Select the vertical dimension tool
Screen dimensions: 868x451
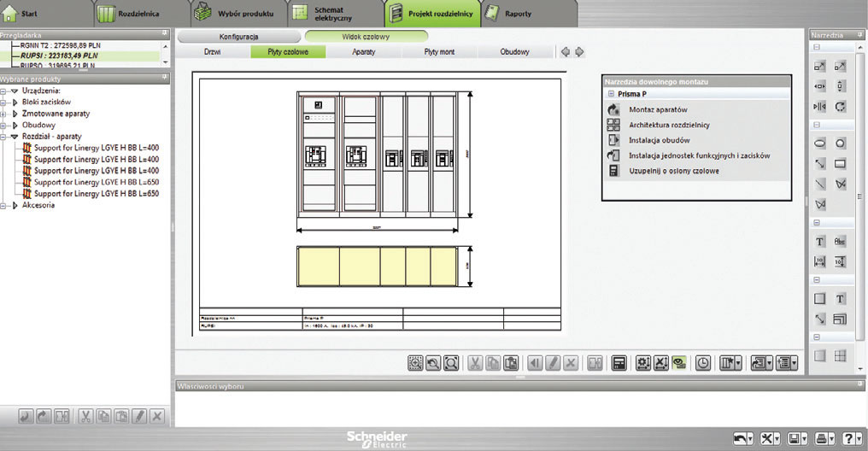[x=840, y=261]
